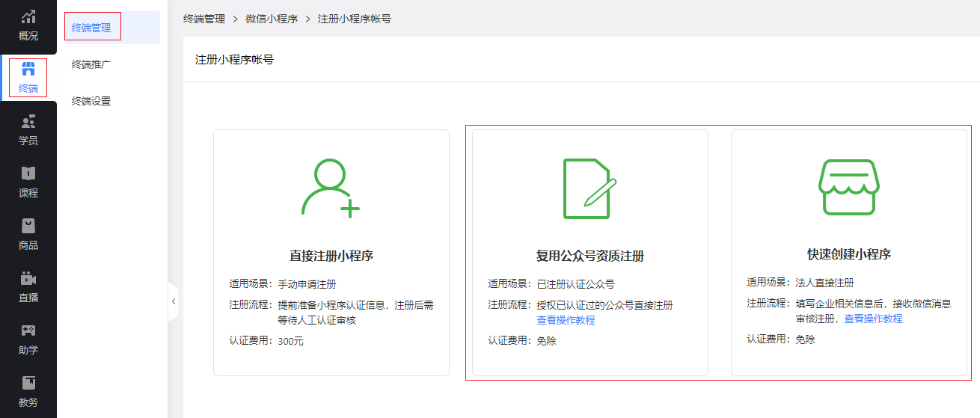Click the 300元 fee text
This screenshot has width=980, height=418.
(x=291, y=341)
